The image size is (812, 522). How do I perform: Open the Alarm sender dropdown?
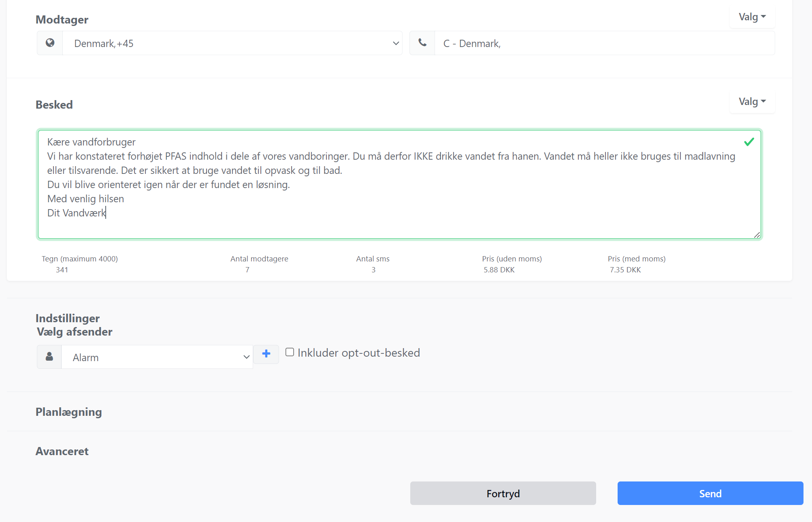(157, 357)
